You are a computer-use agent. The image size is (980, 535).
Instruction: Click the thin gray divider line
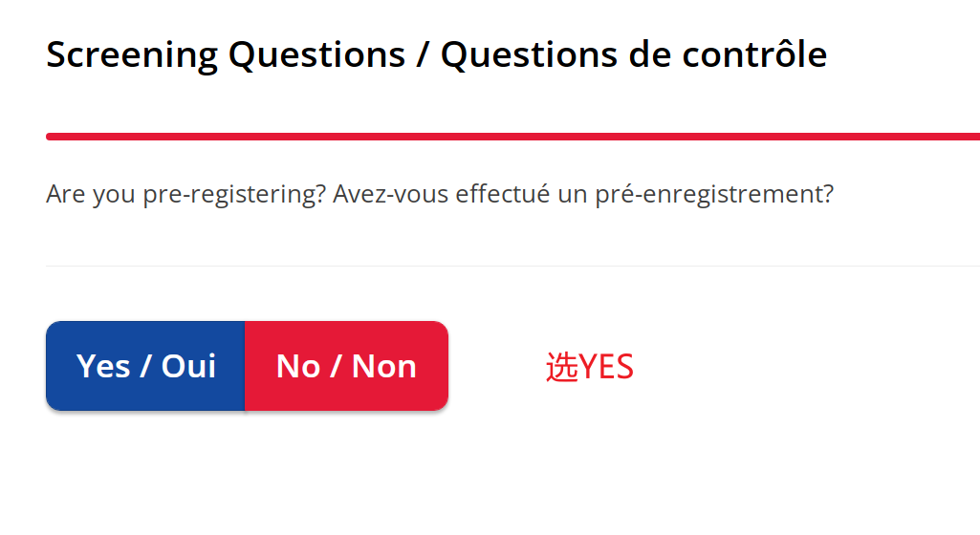[x=512, y=266]
